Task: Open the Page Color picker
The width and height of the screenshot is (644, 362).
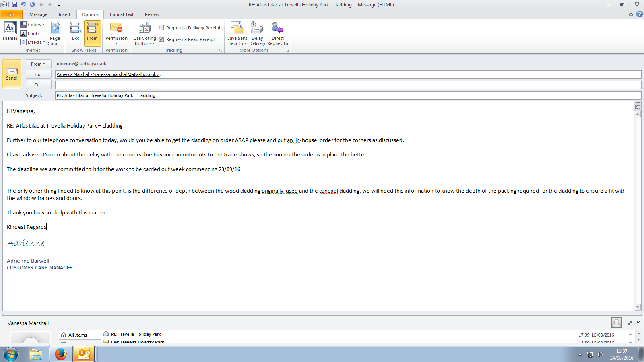Action: point(55,33)
